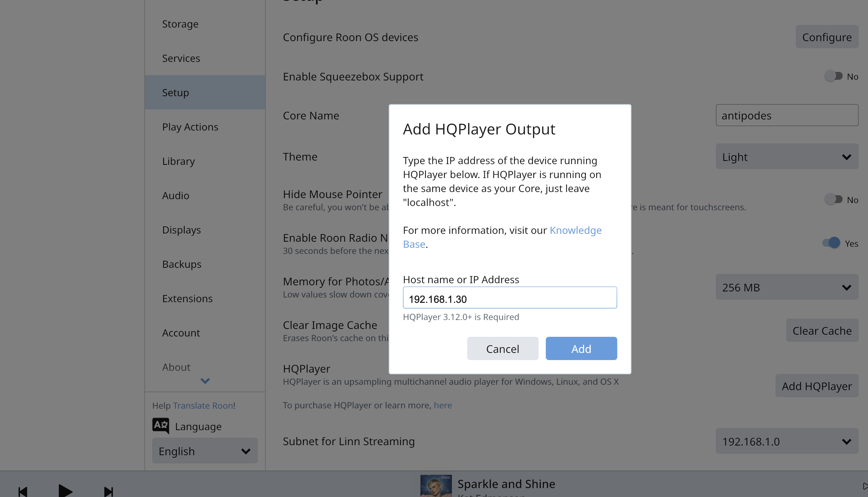Cancel the Add HQPlayer Output dialog

tap(503, 349)
